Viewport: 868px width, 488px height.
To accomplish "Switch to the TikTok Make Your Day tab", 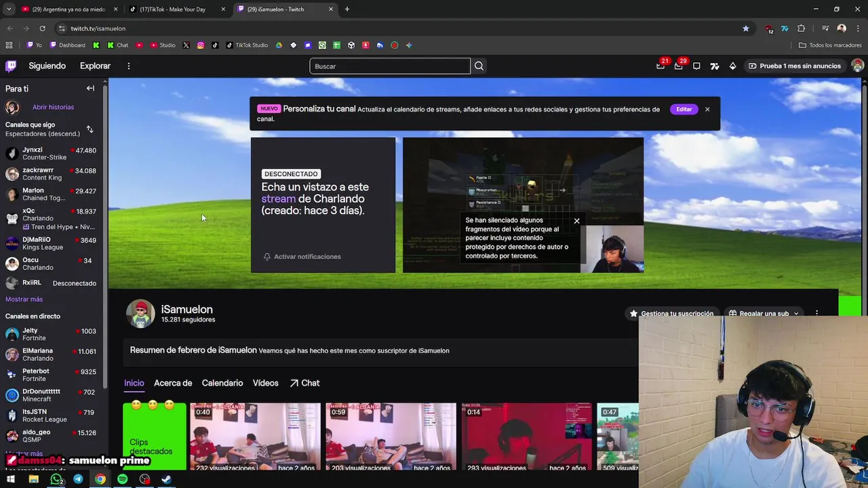I will (176, 9).
